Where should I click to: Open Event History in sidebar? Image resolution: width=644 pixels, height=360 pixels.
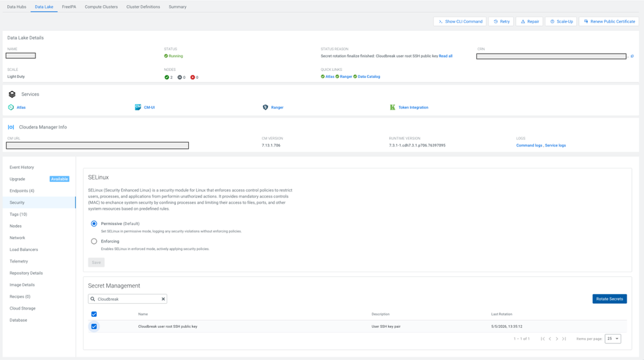point(39,167)
